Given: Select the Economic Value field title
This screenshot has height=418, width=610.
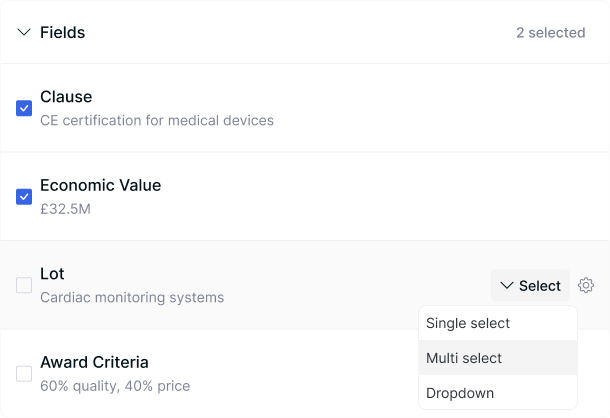Looking at the screenshot, I should pyautogui.click(x=100, y=185).
